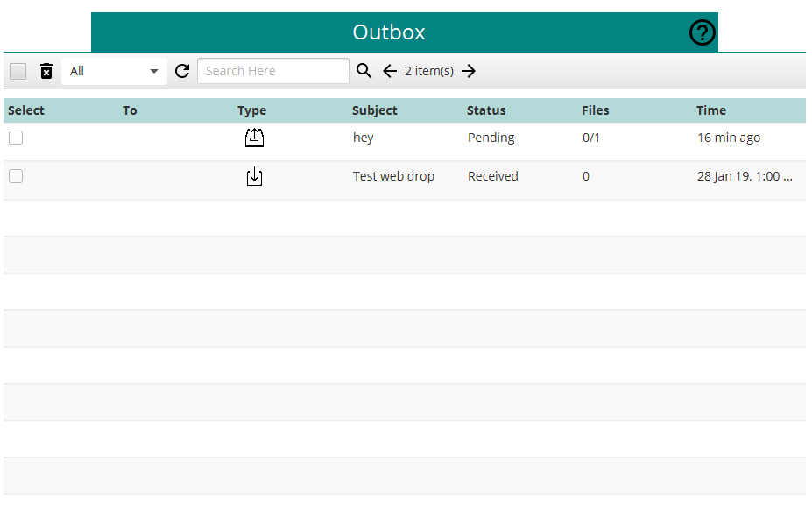
Task: Check the box for Test web drop
Action: pos(16,176)
